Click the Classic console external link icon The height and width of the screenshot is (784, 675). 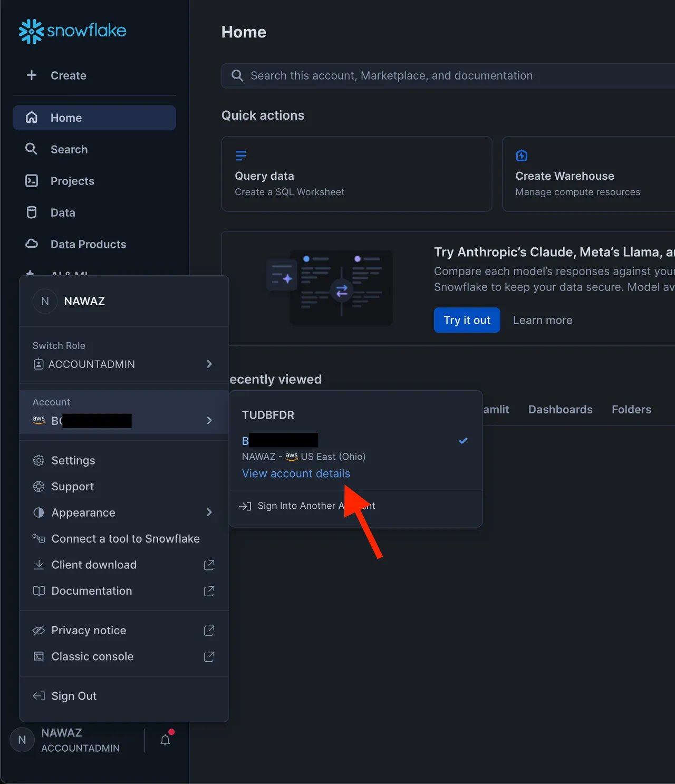pyautogui.click(x=209, y=656)
